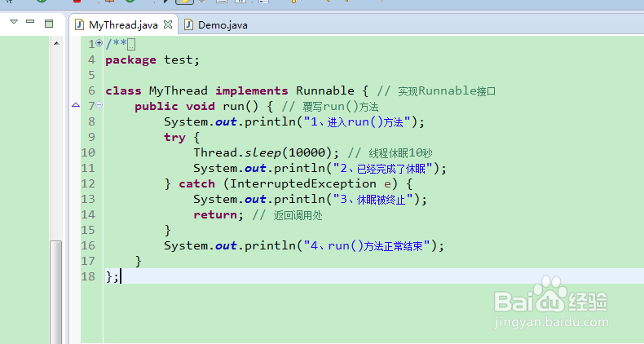Place cursor on 'package' keyword
Screen dimensions: 644x344
pyautogui.click(x=130, y=60)
